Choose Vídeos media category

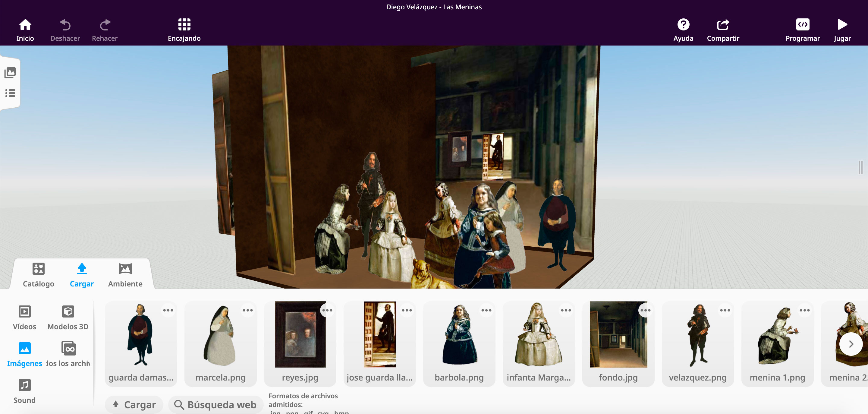point(24,318)
